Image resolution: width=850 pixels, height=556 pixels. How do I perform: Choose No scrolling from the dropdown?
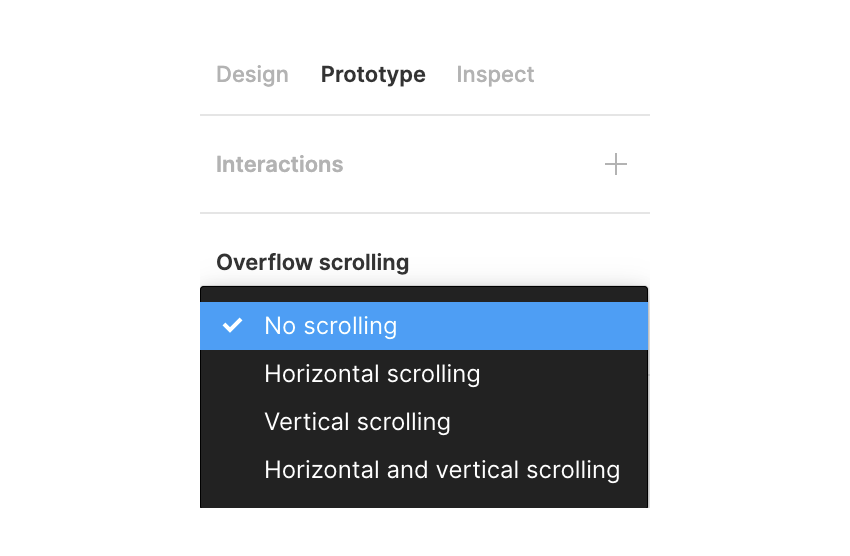[x=330, y=326]
